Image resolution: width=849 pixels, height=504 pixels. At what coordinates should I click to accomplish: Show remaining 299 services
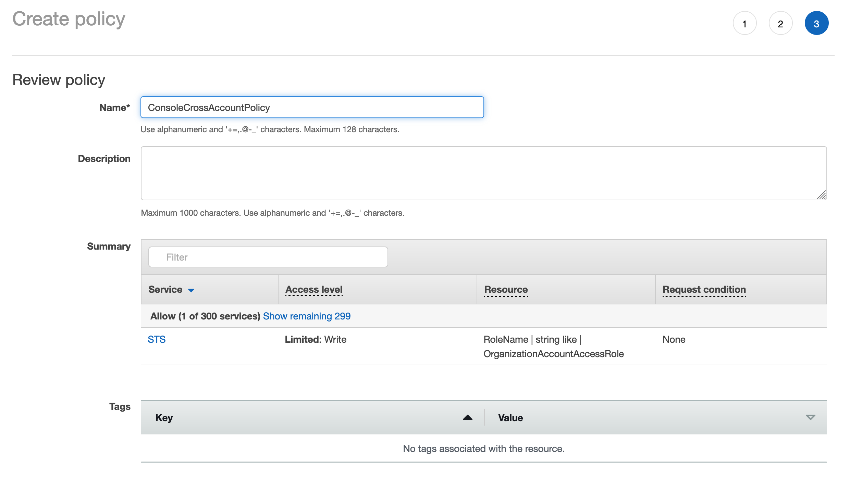pos(307,316)
